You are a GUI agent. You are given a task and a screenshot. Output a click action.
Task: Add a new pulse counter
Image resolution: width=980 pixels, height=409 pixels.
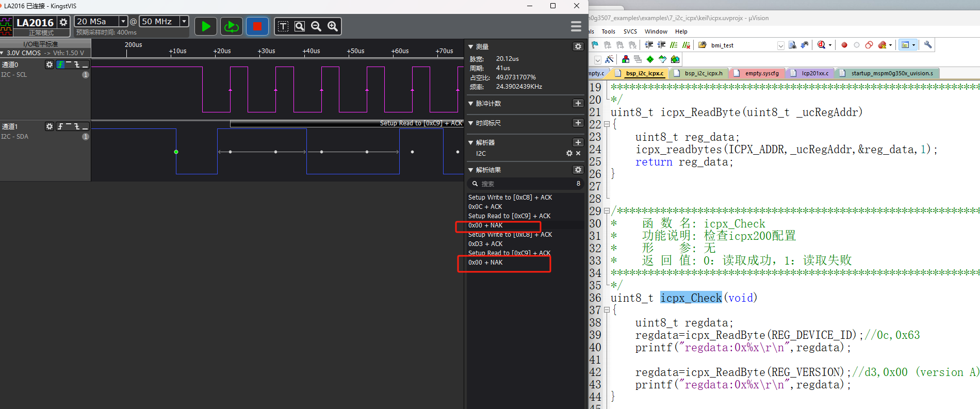tap(578, 103)
